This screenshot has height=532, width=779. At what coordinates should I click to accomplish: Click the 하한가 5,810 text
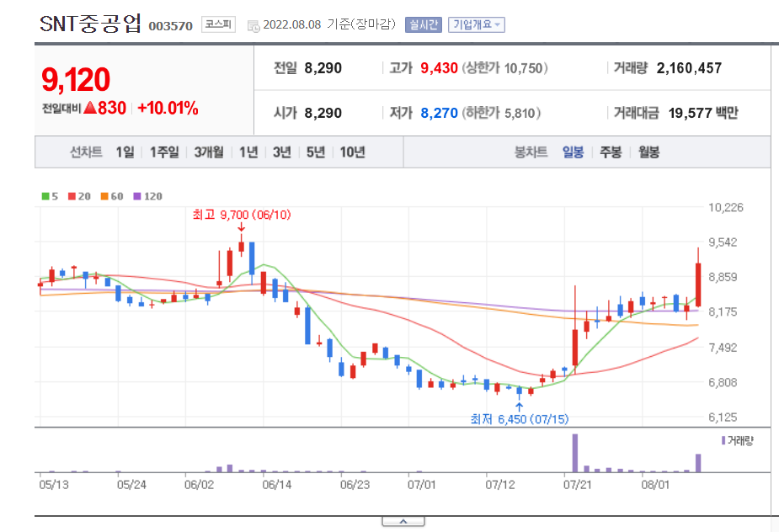[501, 113]
